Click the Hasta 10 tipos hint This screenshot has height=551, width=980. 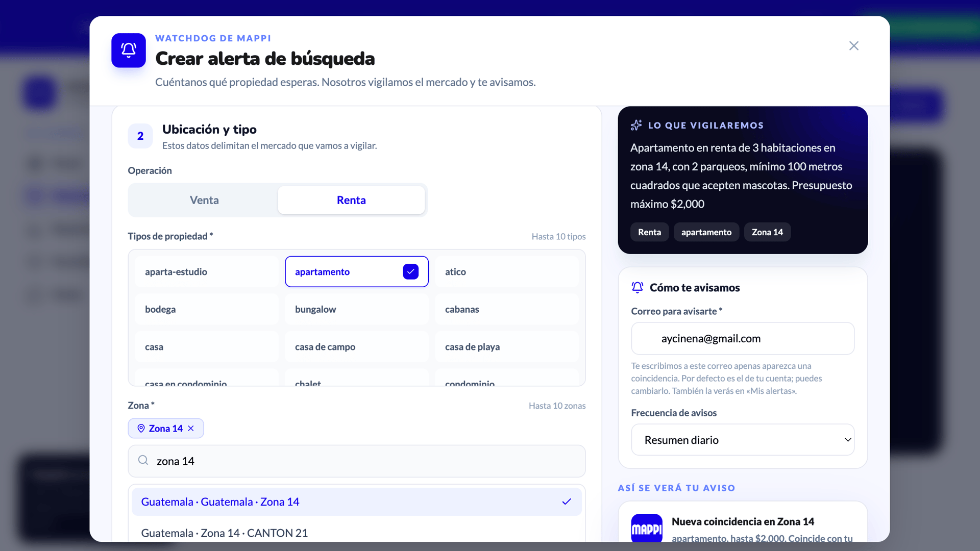(x=558, y=236)
